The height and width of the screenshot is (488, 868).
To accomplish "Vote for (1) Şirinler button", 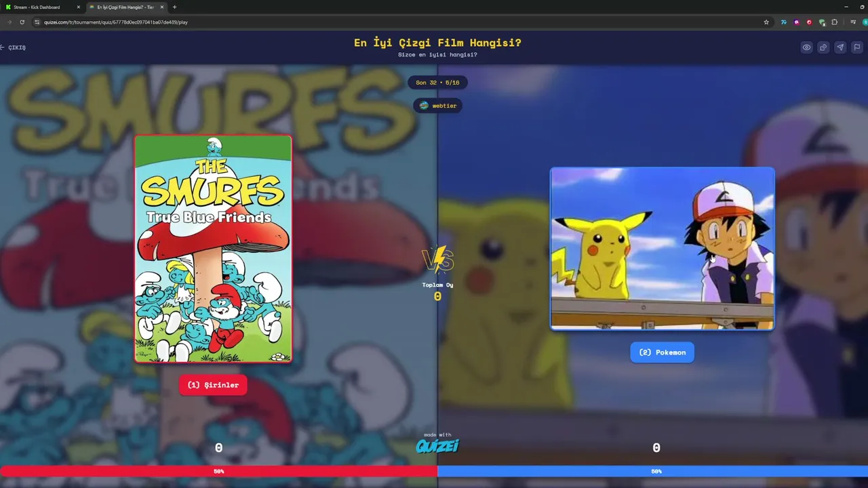I will click(x=213, y=385).
